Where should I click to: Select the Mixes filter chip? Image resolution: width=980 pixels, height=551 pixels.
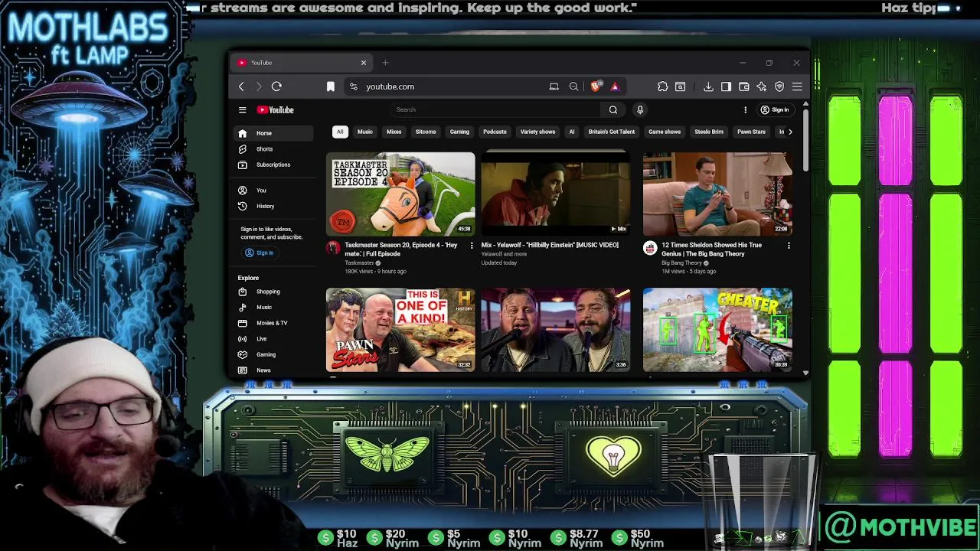394,132
